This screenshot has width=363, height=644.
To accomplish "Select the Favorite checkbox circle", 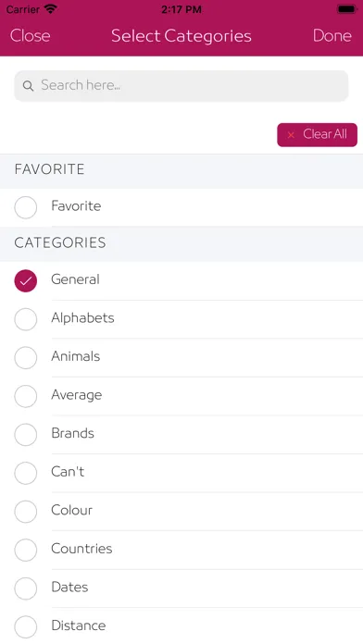I will coord(26,207).
